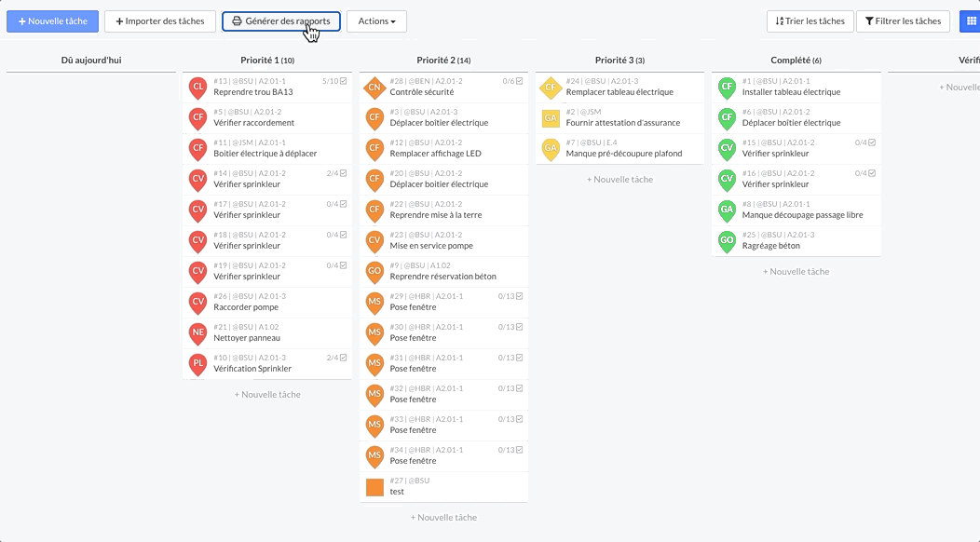Click the orange CF pin for Remplacer affichage LED

pos(374,149)
